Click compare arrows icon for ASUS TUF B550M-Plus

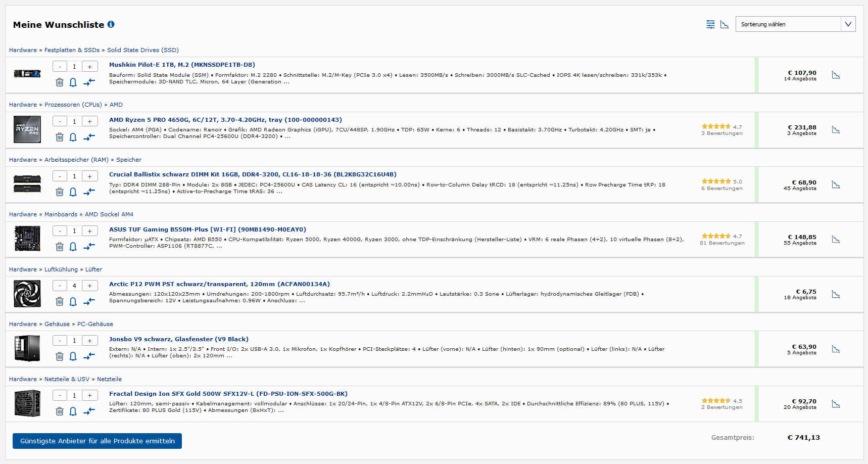tap(89, 246)
